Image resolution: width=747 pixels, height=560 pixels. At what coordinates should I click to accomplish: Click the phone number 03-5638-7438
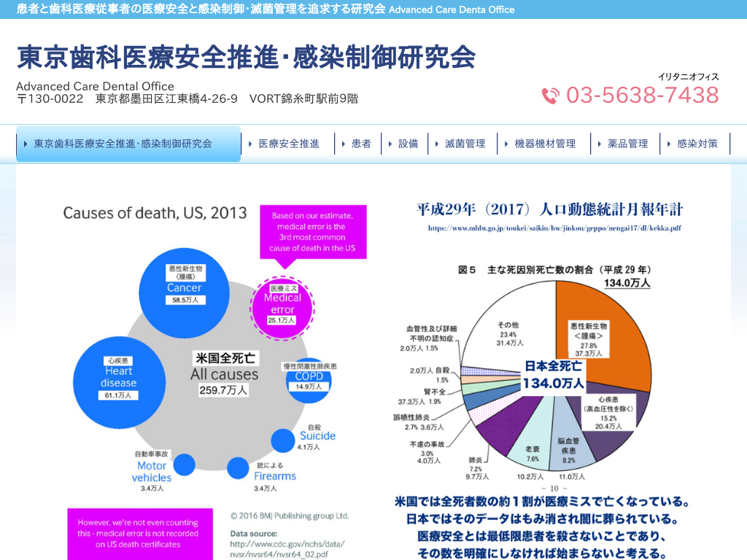coord(642,95)
